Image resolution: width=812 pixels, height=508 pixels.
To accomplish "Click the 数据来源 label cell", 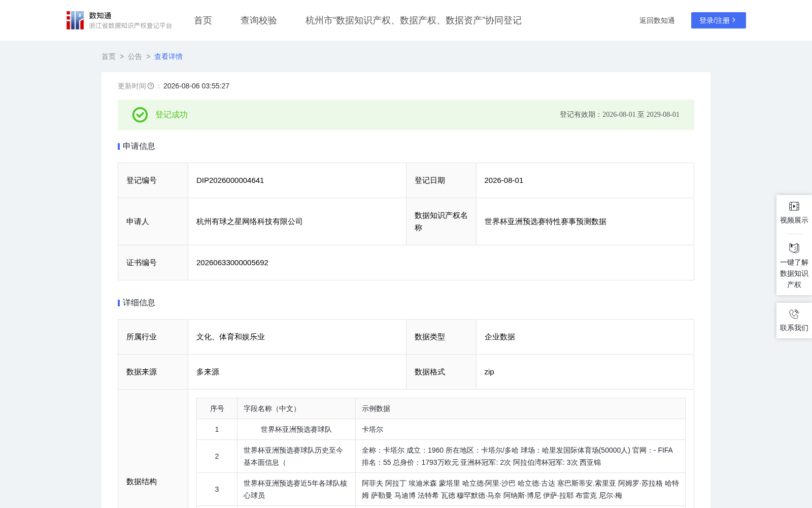I will tap(153, 372).
